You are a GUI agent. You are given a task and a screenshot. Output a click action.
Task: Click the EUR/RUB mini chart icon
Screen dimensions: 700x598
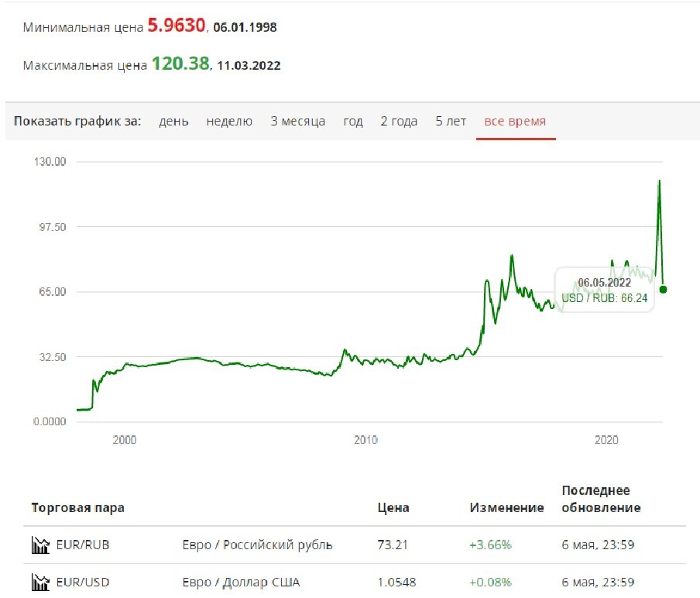click(41, 545)
